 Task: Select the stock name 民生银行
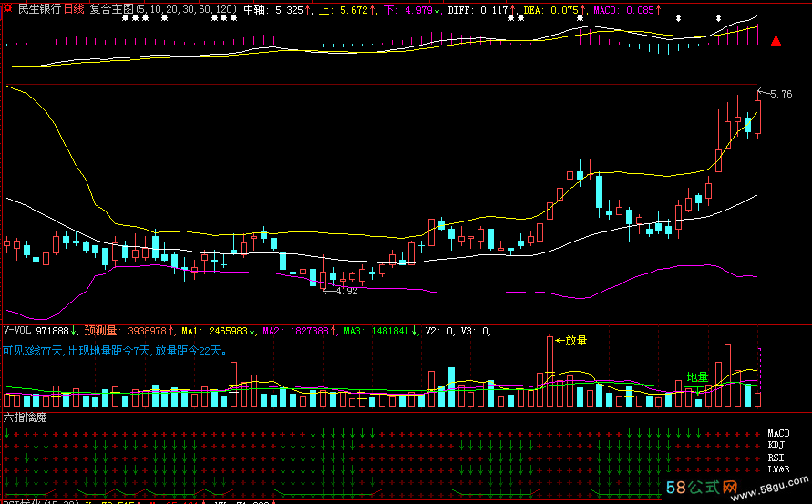tap(39, 9)
